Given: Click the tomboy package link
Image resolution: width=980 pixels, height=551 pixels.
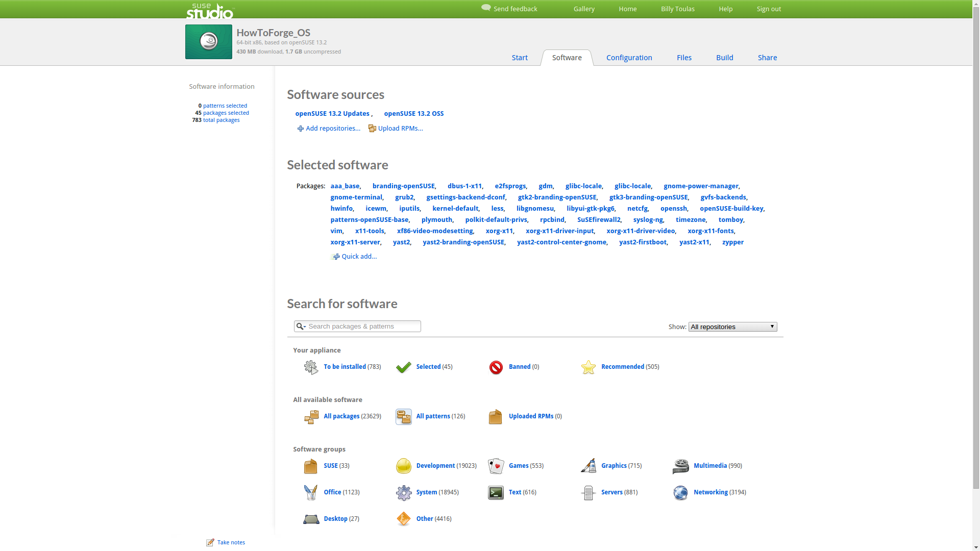Looking at the screenshot, I should click(731, 220).
